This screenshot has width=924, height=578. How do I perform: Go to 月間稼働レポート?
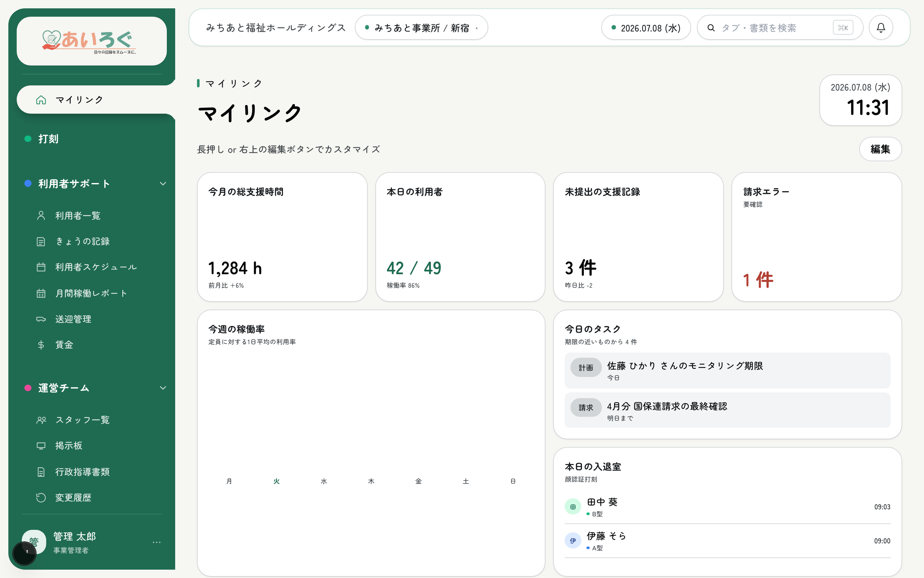(91, 293)
